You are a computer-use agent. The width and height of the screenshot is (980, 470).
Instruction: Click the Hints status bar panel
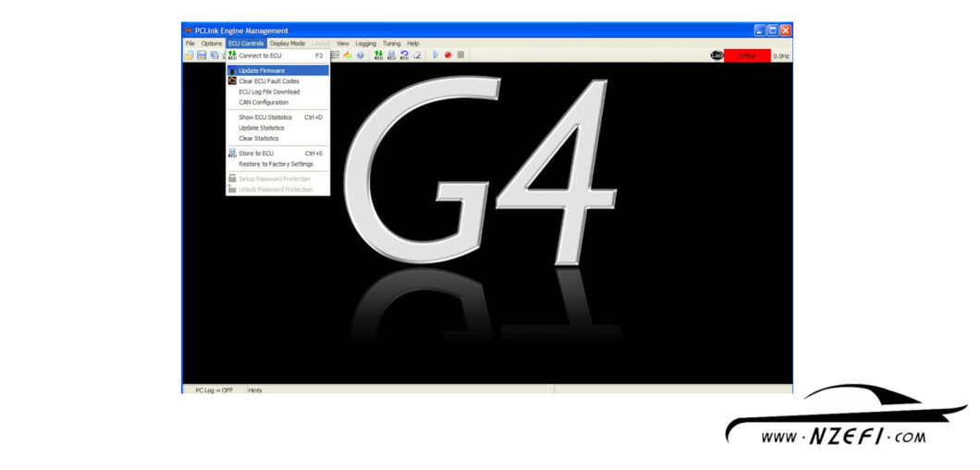255,390
